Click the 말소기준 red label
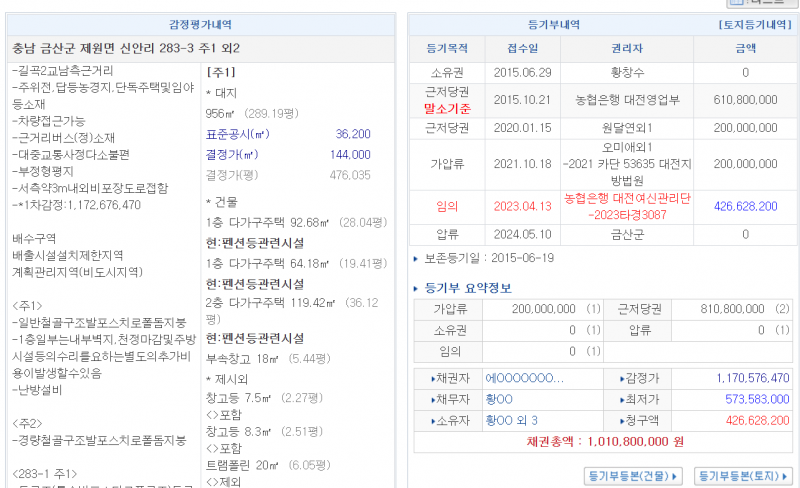This screenshot has height=488, width=800. (x=447, y=108)
